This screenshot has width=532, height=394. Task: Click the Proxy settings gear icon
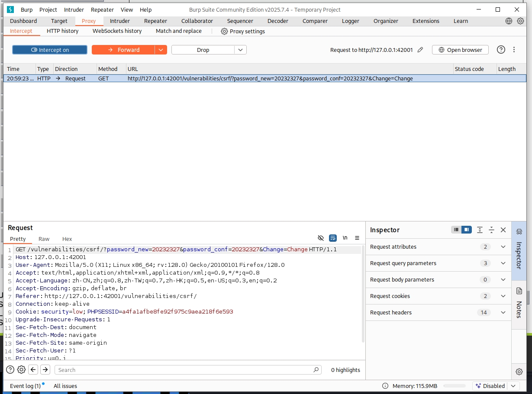point(224,31)
